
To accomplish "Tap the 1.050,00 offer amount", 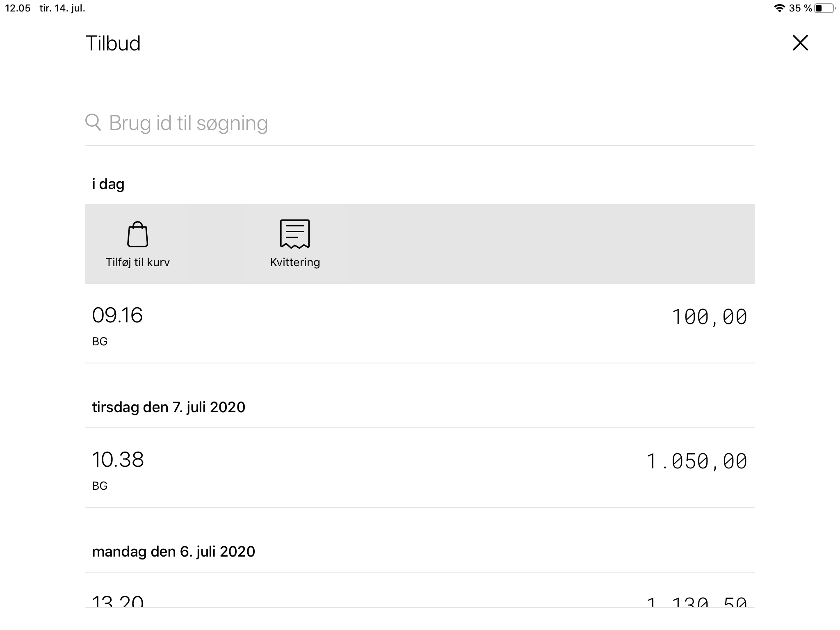I will tap(696, 461).
